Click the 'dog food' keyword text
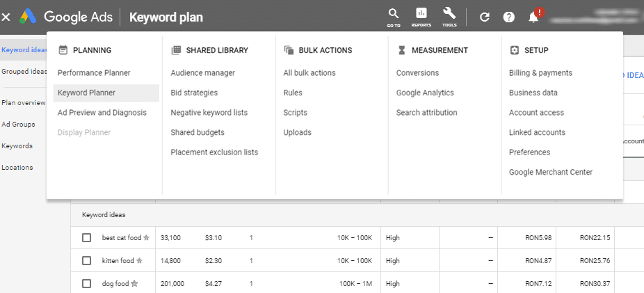 click(115, 283)
